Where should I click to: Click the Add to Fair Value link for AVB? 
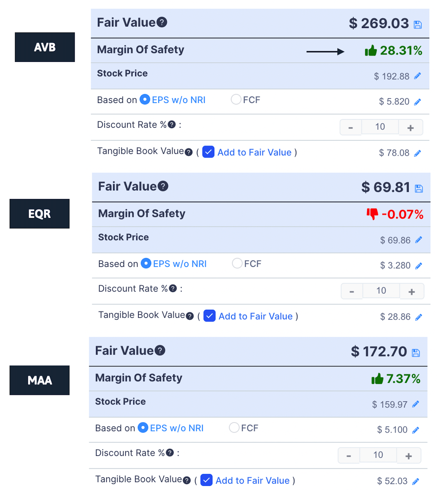(255, 152)
